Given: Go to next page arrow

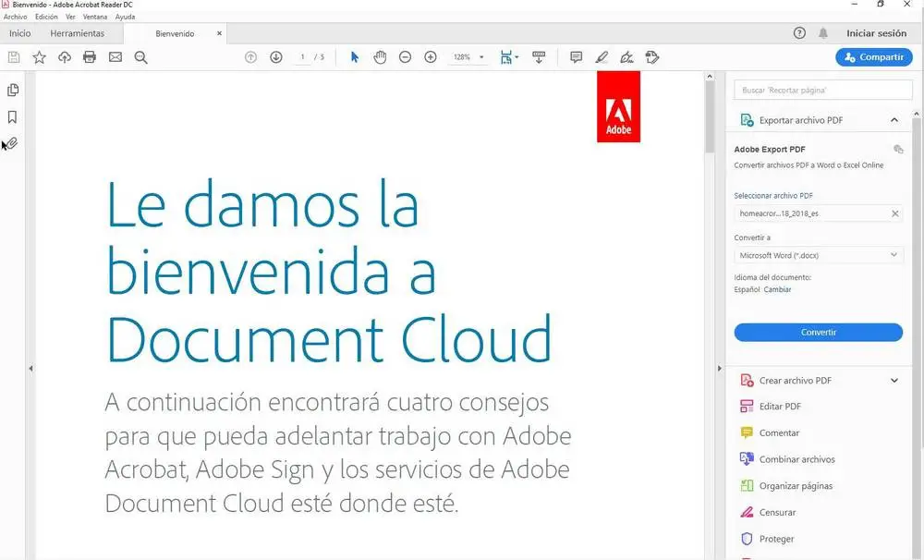Looking at the screenshot, I should 275,57.
